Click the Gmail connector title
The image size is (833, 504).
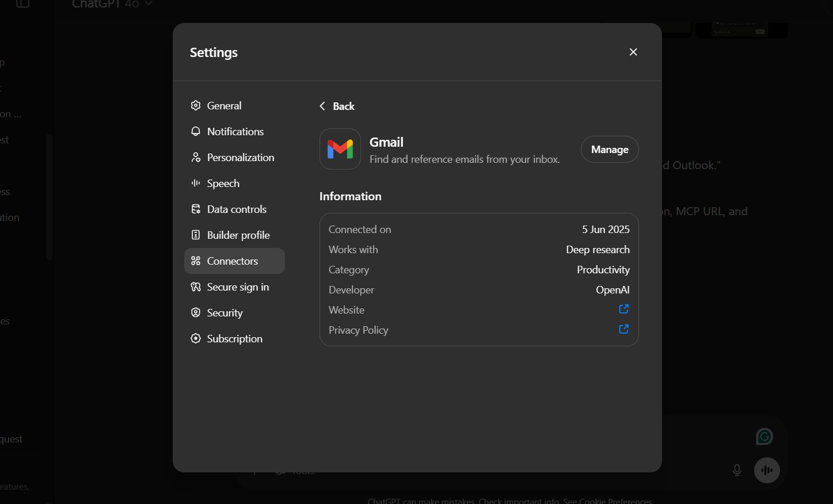pos(386,142)
